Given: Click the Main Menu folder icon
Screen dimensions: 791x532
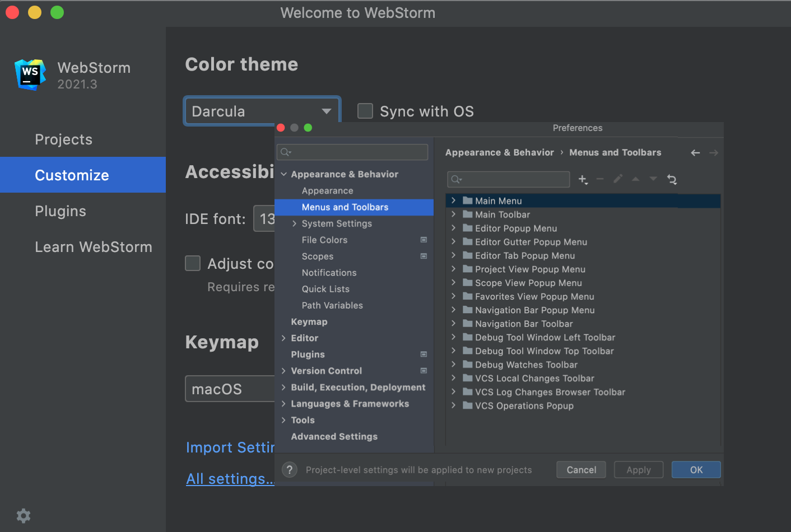Looking at the screenshot, I should (468, 200).
